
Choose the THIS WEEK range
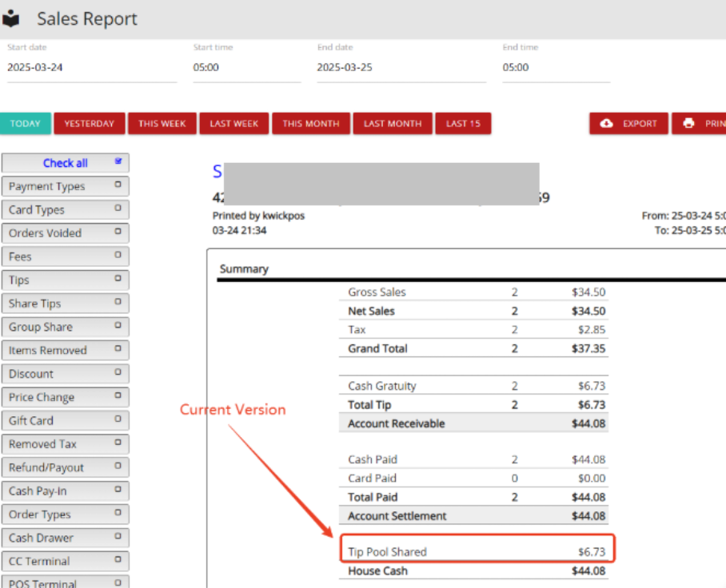(x=162, y=124)
